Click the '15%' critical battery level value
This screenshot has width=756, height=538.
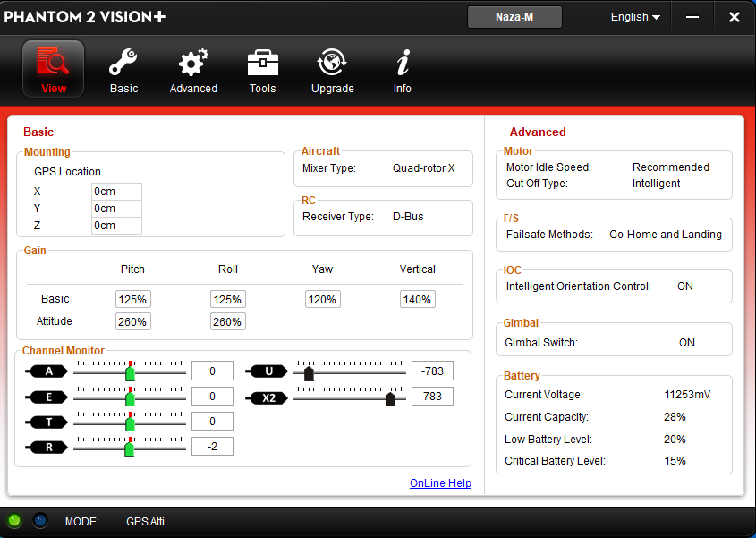(x=675, y=461)
